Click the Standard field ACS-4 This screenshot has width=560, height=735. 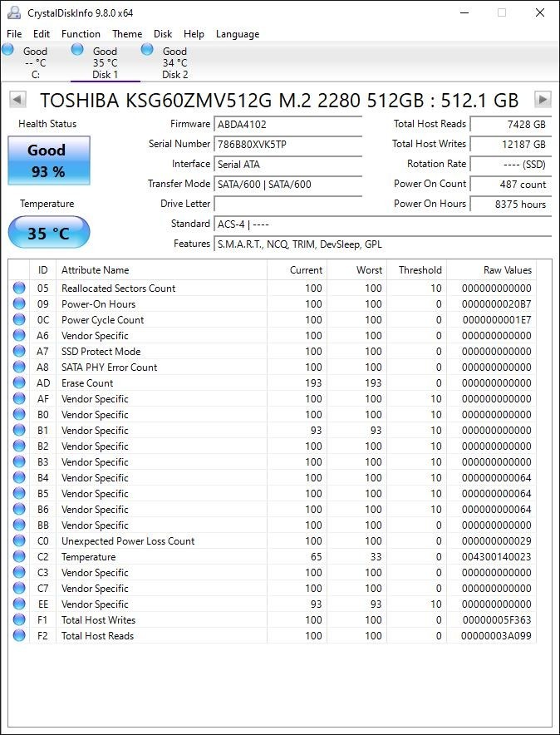point(382,224)
